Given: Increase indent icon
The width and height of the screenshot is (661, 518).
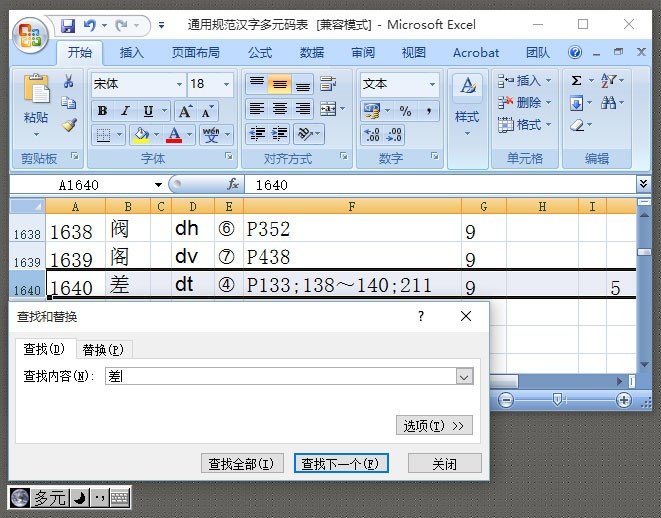Looking at the screenshot, I should (x=279, y=134).
